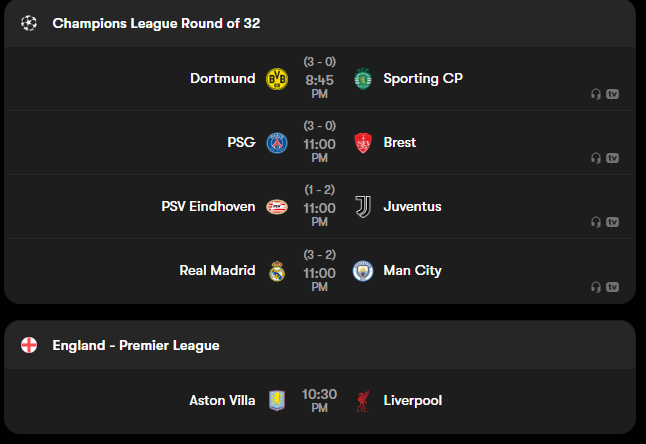Click the Juventus logo
Image resolution: width=646 pixels, height=444 pixels.
(x=362, y=207)
